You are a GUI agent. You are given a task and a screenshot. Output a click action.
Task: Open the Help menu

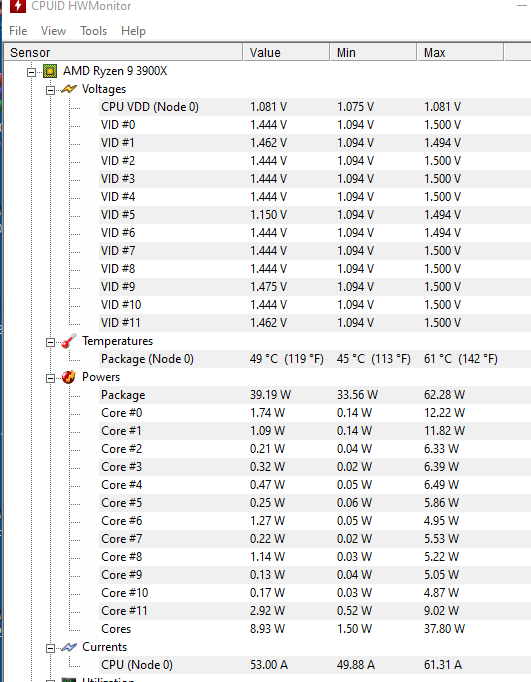tap(133, 31)
